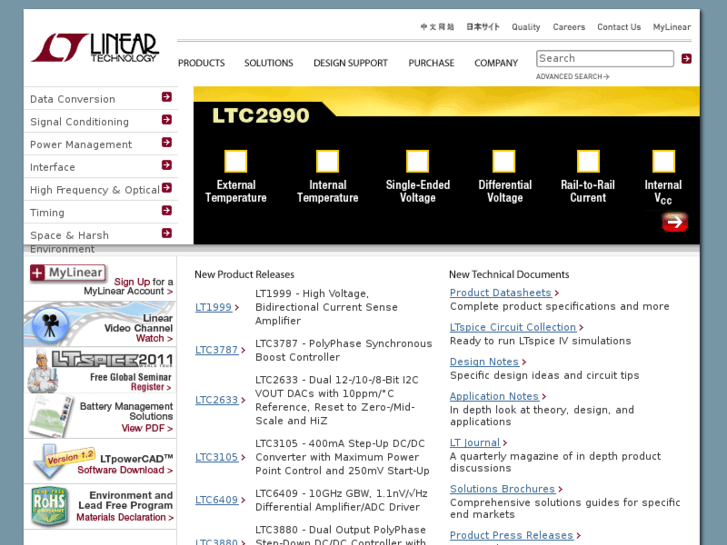
Task: Click LTpowerCAD Software Download link
Action: (125, 470)
